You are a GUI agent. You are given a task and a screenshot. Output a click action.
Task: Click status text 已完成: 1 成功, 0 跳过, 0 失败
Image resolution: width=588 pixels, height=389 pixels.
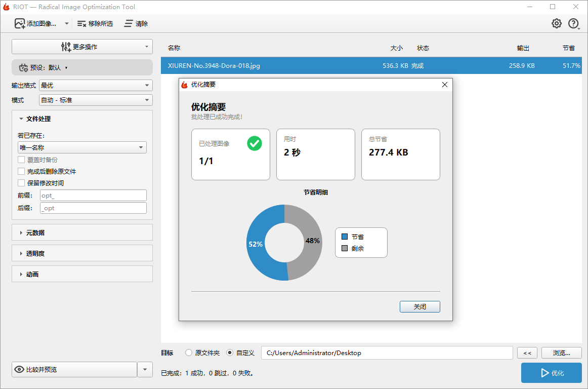(x=208, y=373)
